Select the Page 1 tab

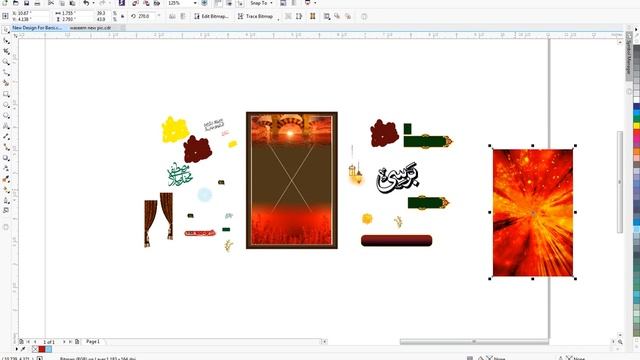click(x=93, y=342)
